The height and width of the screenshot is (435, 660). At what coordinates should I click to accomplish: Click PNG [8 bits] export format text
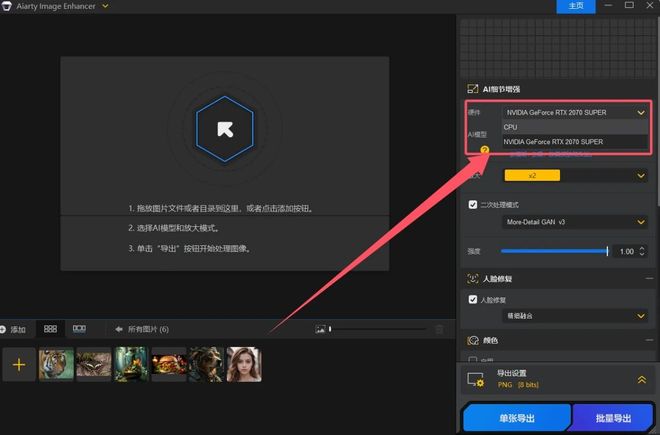(x=518, y=385)
